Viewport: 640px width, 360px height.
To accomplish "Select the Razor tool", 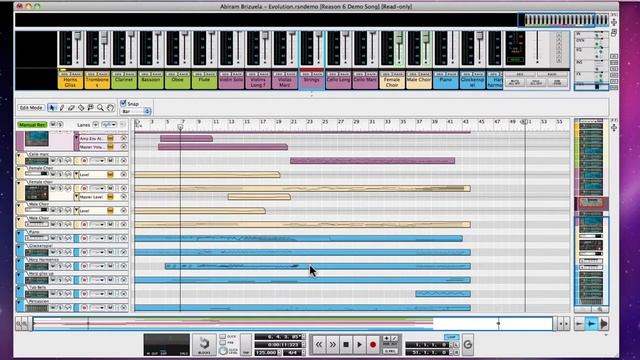I will [x=81, y=108].
